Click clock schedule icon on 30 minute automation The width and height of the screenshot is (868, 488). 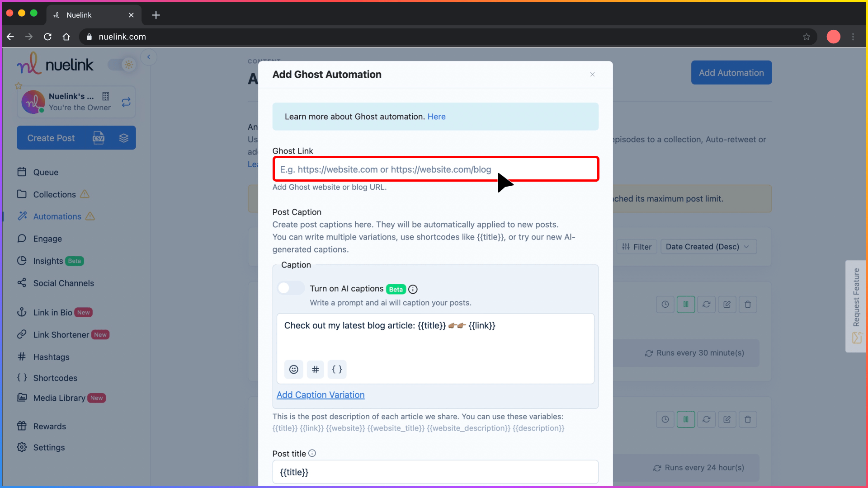coord(665,305)
